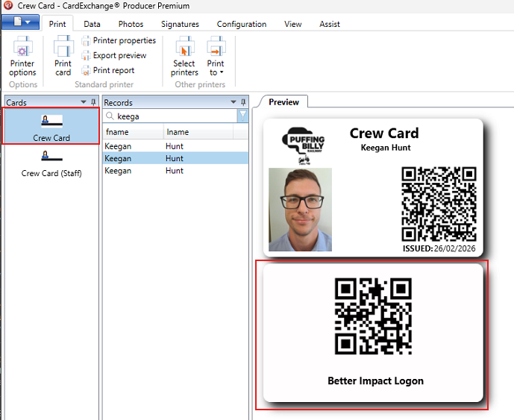This screenshot has height=420, width=514.
Task: Click the records search filter funnel icon
Action: [242, 116]
